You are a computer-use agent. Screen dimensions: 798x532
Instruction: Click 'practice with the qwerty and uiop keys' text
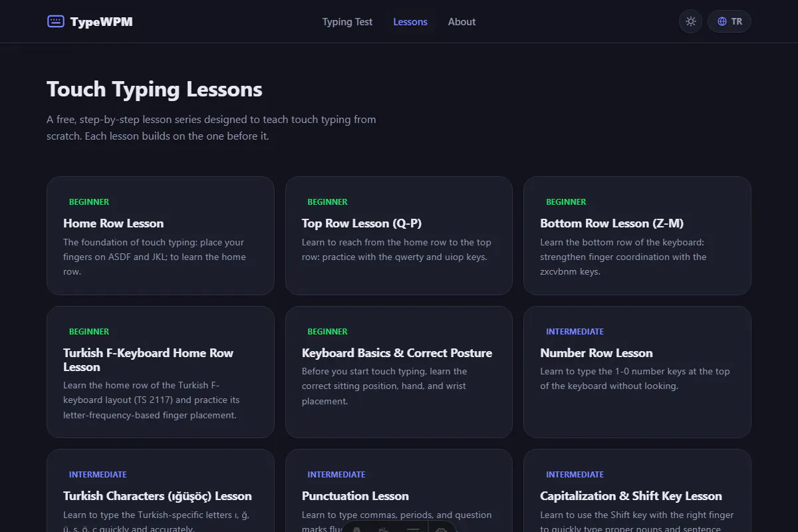[x=396, y=249]
